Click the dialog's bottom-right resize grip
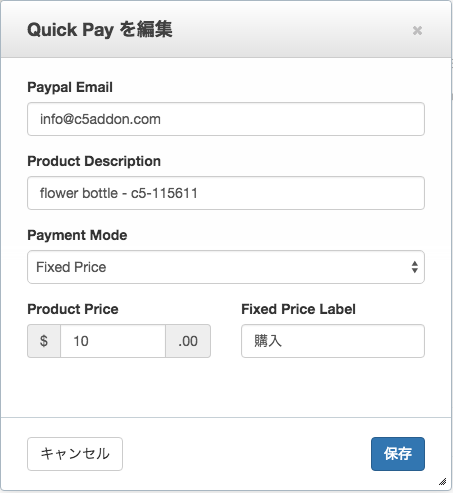 coord(442,481)
